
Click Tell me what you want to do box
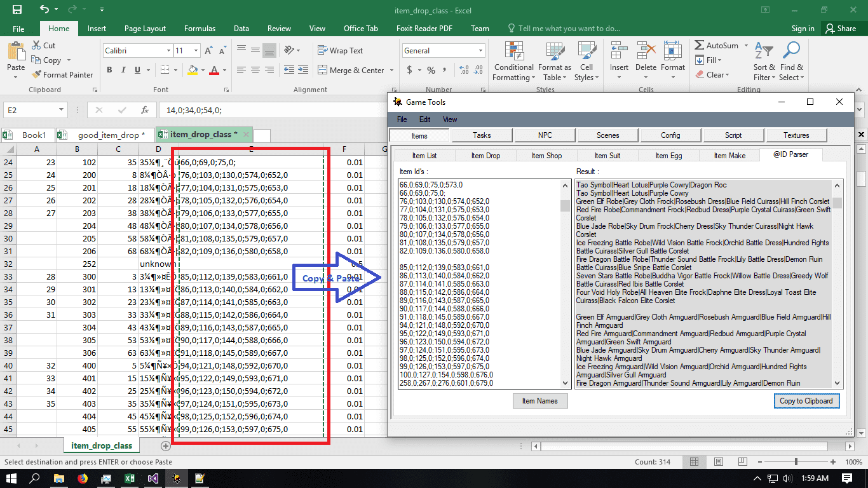563,29
